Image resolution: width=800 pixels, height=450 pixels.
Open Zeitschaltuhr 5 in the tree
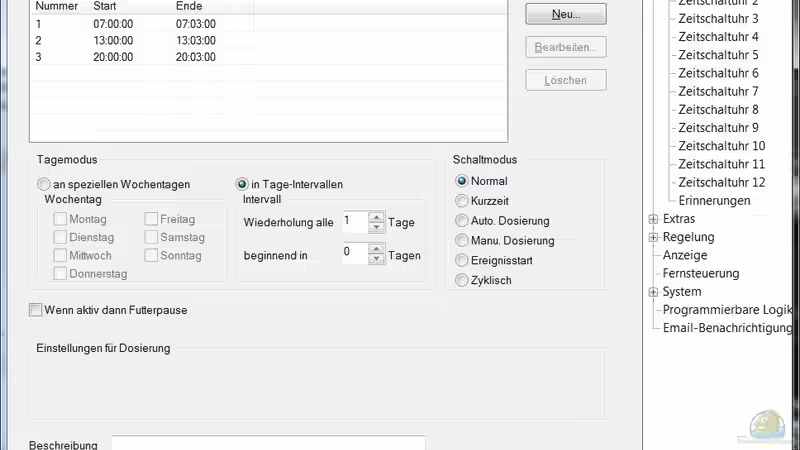718,55
